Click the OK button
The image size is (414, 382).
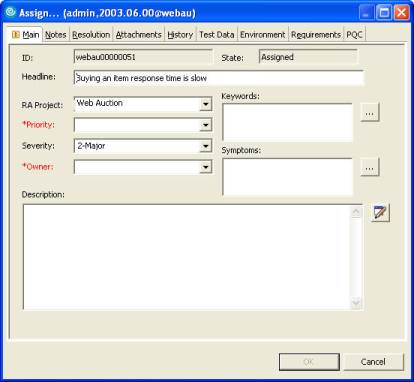[x=309, y=362]
